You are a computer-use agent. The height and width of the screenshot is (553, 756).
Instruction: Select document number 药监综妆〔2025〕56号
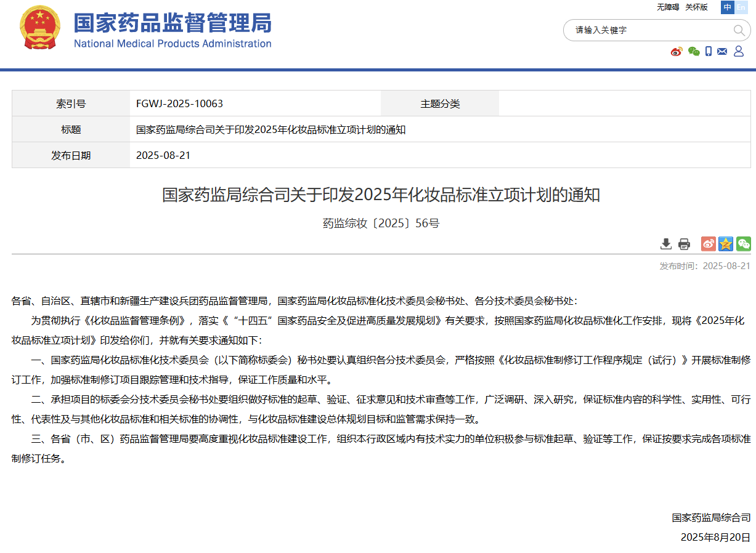pyautogui.click(x=381, y=223)
